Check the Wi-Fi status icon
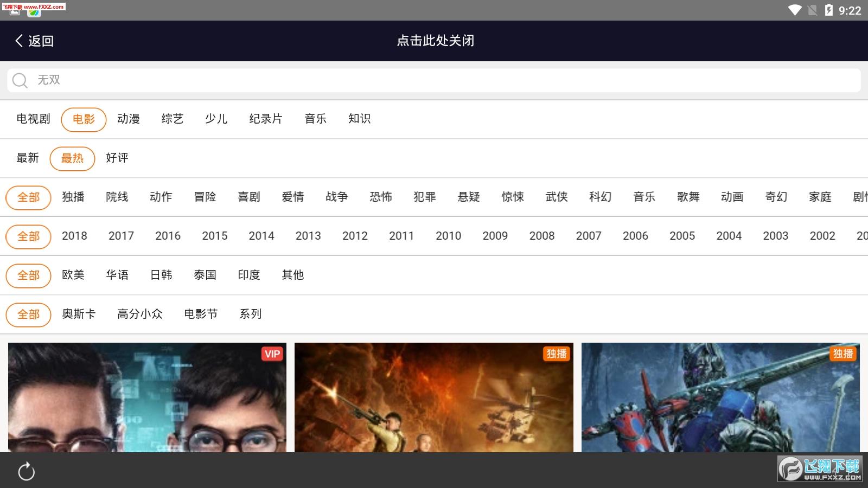The width and height of the screenshot is (868, 488). coord(795,10)
